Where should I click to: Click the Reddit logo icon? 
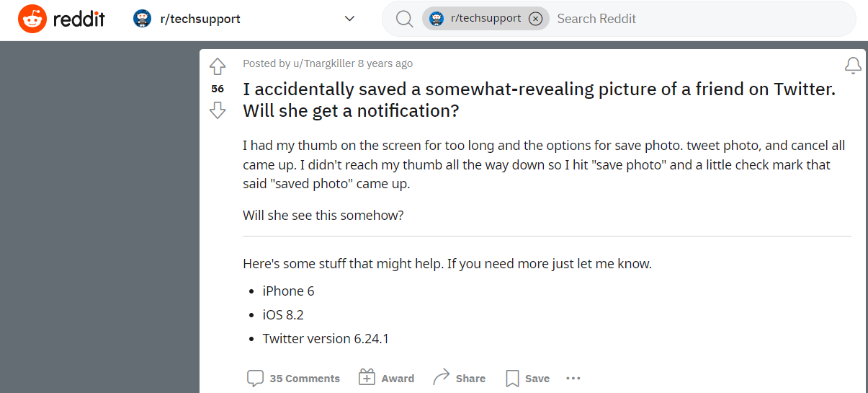click(x=32, y=19)
